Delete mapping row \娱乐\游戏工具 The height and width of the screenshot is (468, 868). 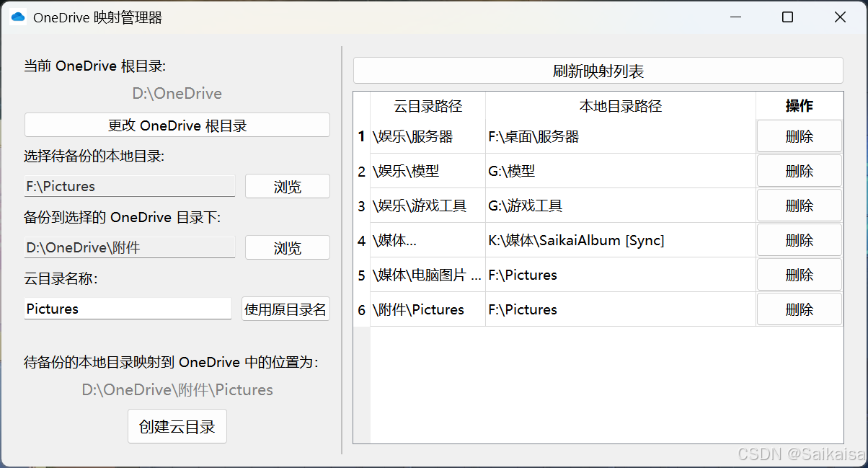click(800, 206)
